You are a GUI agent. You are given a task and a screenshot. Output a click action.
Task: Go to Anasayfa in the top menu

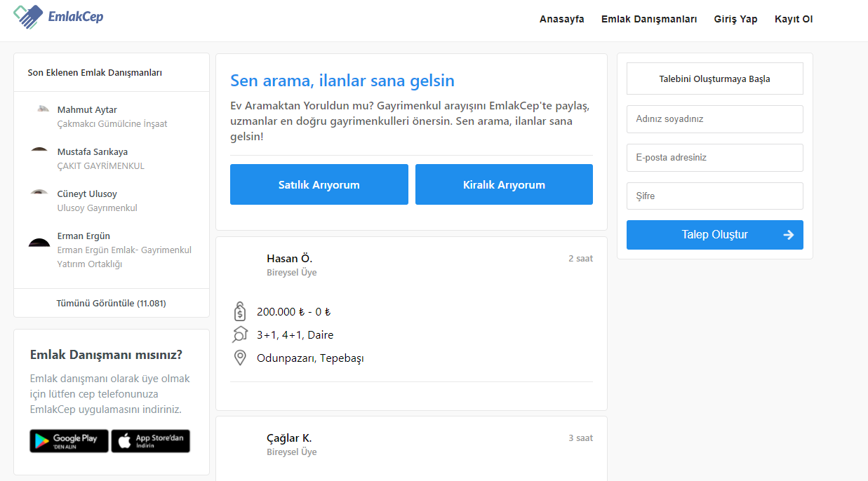pos(561,19)
